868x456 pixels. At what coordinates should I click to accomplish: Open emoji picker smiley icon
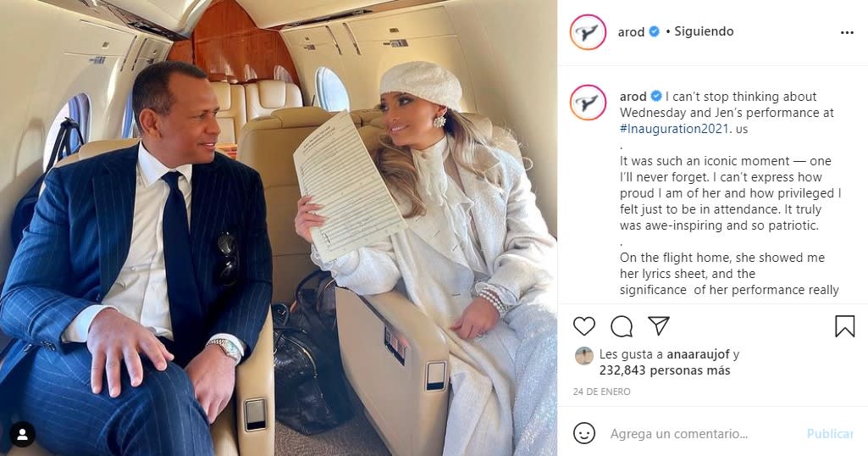coord(584,433)
